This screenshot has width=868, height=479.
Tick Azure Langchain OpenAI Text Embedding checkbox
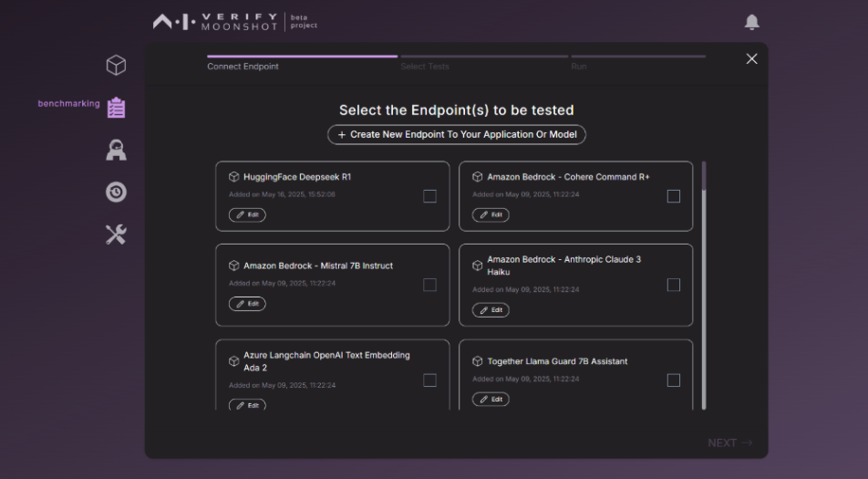click(x=429, y=380)
